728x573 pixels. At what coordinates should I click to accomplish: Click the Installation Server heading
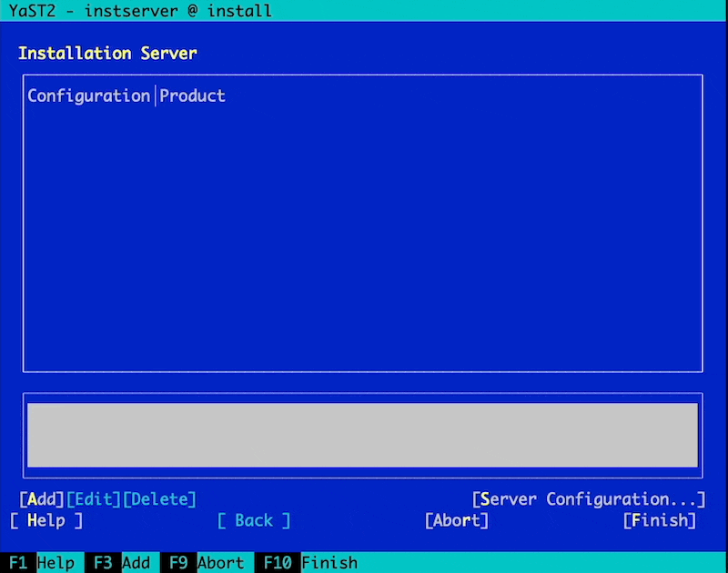click(x=107, y=53)
